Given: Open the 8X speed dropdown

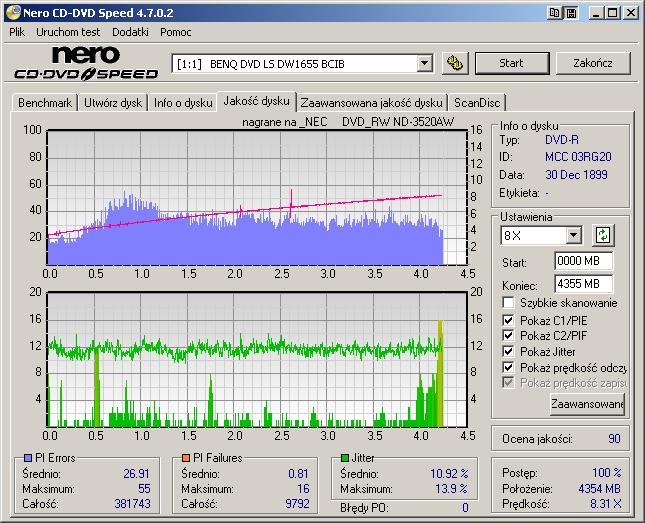Looking at the screenshot, I should 573,236.
